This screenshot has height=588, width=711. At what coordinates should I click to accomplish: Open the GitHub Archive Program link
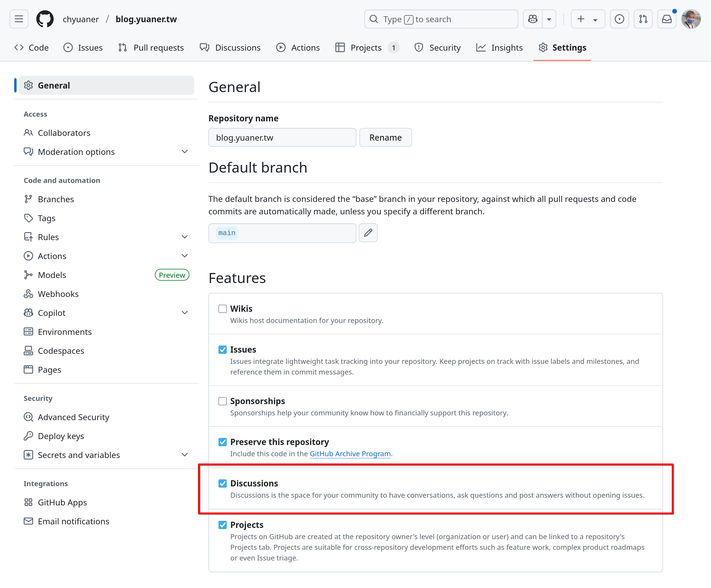(x=350, y=454)
